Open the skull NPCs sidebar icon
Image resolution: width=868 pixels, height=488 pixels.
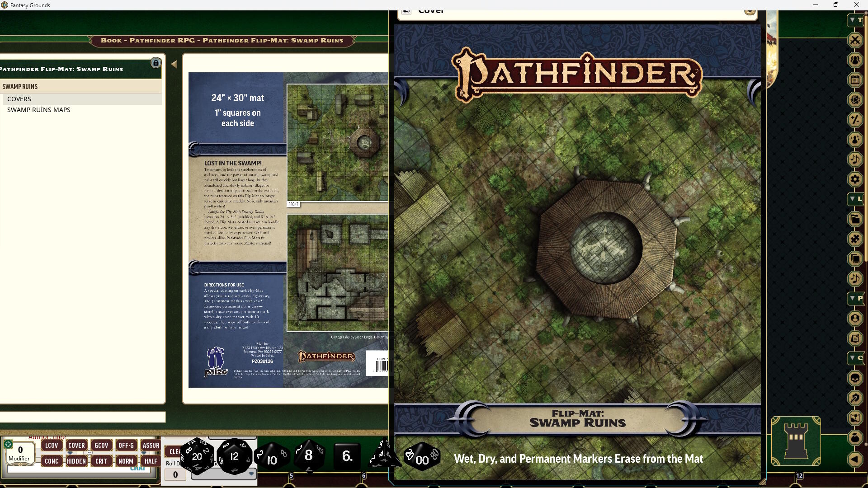tap(855, 378)
